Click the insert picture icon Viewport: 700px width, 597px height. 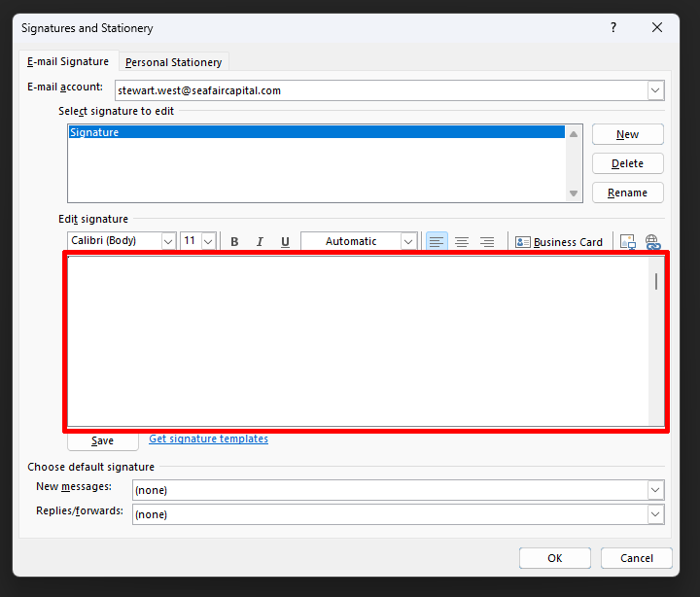coord(627,242)
